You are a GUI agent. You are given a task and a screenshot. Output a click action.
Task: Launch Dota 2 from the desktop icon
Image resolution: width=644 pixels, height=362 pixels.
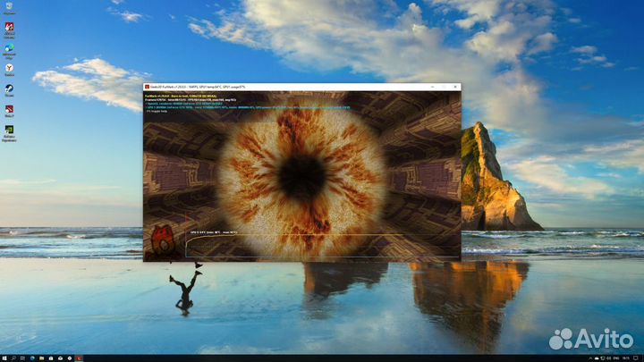(x=9, y=111)
